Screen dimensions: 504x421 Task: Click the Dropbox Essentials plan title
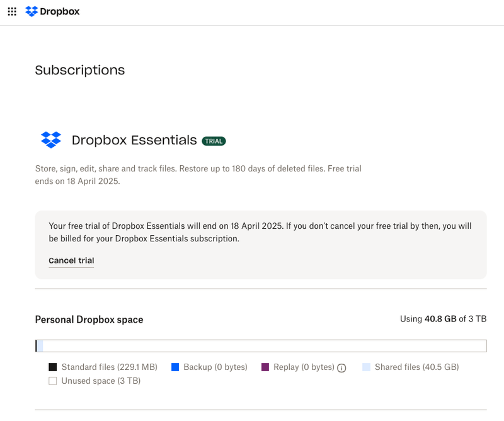click(134, 140)
